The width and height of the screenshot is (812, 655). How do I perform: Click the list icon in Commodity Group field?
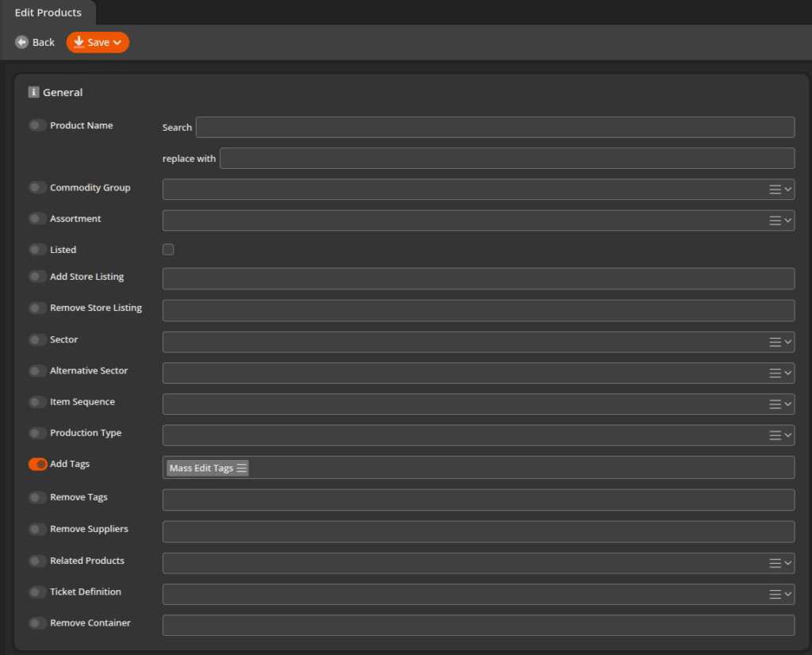point(775,189)
